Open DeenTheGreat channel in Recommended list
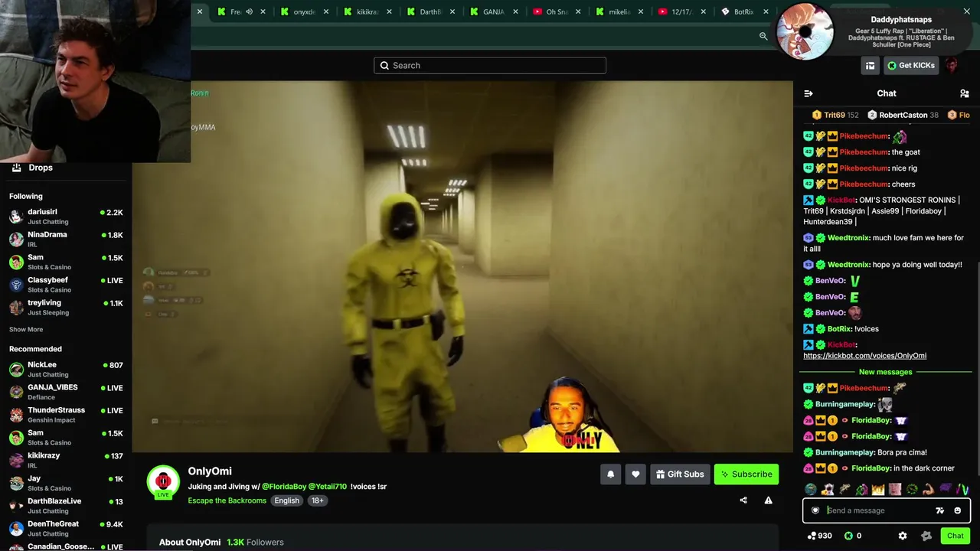 pos(66,528)
